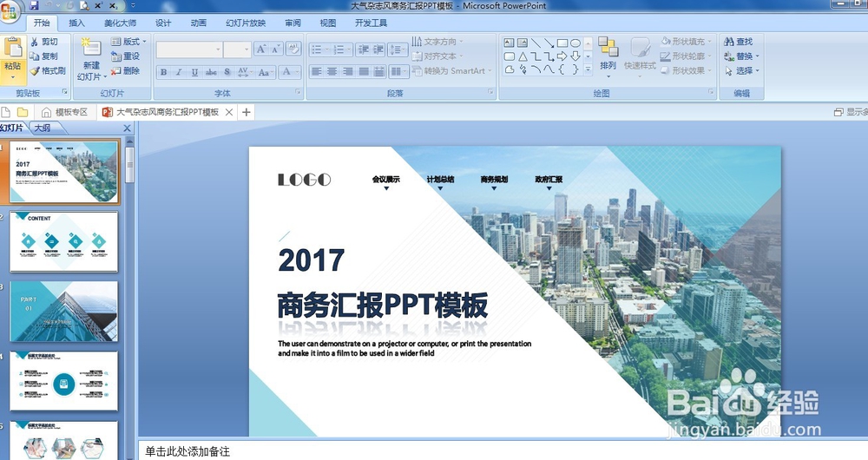The width and height of the screenshot is (868, 460).
Task: Clear all text formatting
Action: click(x=293, y=49)
